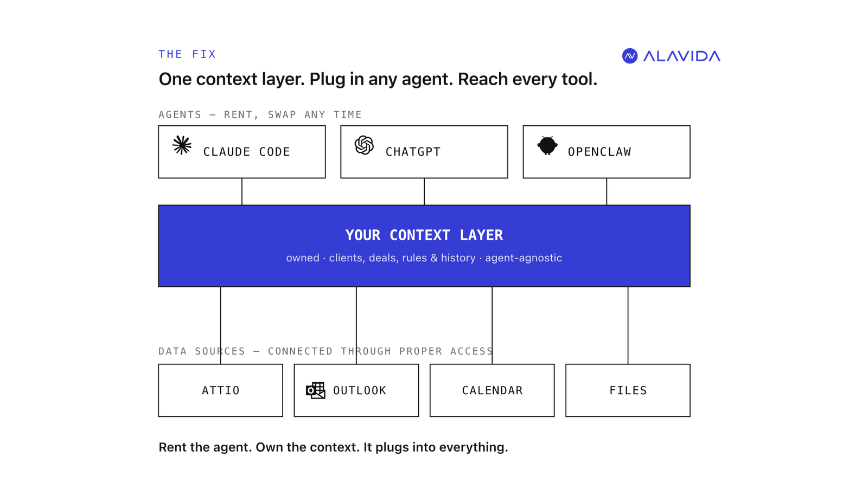The image size is (868, 488).
Task: Select the ChatGPT agent box
Action: click(x=424, y=152)
